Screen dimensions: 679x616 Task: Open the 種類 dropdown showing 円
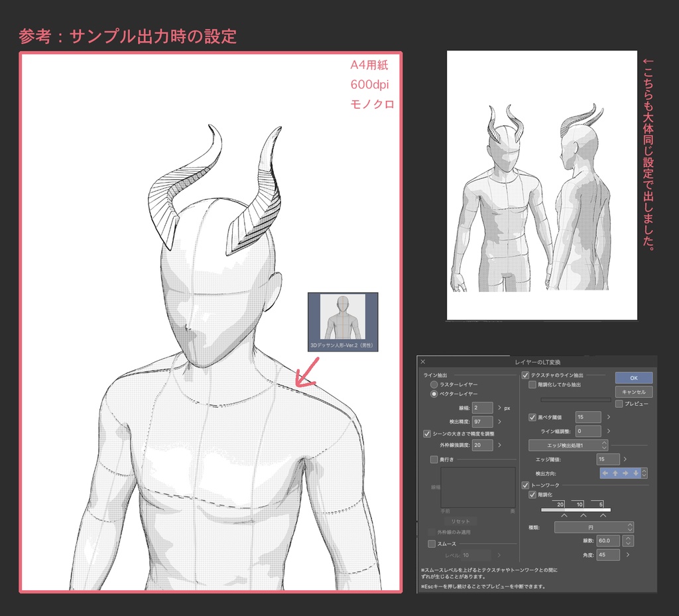pyautogui.click(x=593, y=527)
